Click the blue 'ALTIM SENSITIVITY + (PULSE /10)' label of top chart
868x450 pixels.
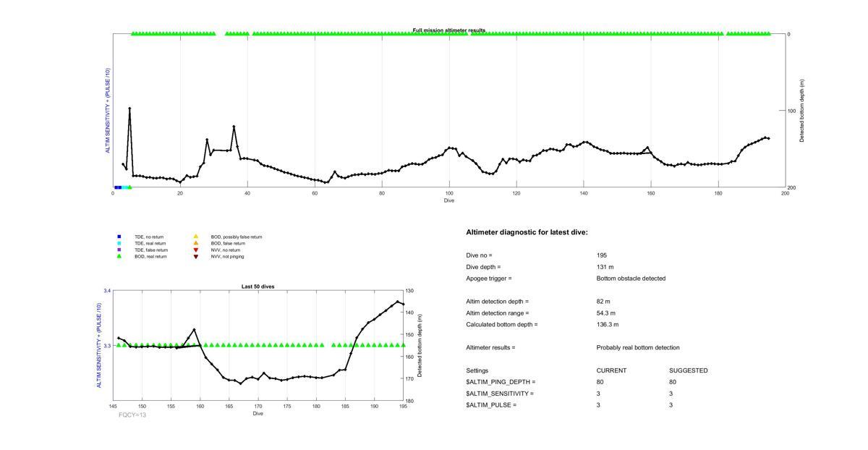pos(108,111)
